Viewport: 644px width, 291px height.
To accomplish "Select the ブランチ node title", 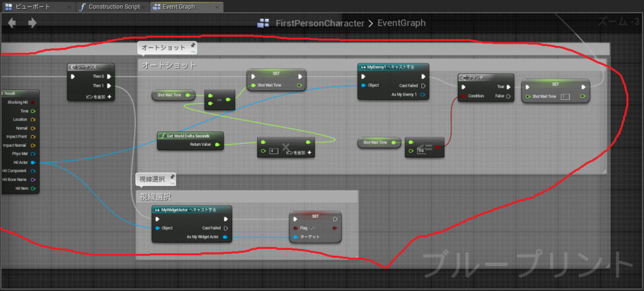I will click(x=475, y=77).
